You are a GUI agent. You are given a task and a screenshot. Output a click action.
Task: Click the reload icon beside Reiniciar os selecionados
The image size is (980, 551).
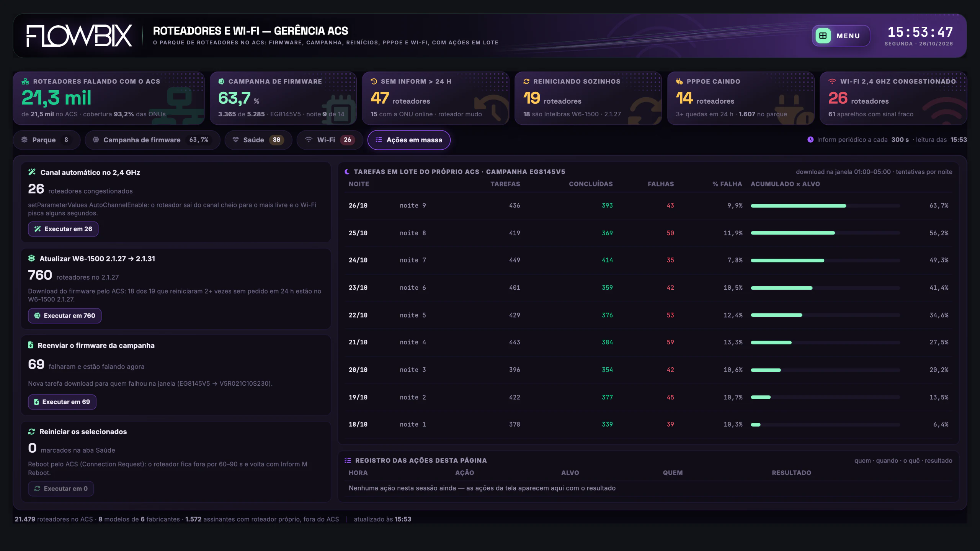click(31, 432)
